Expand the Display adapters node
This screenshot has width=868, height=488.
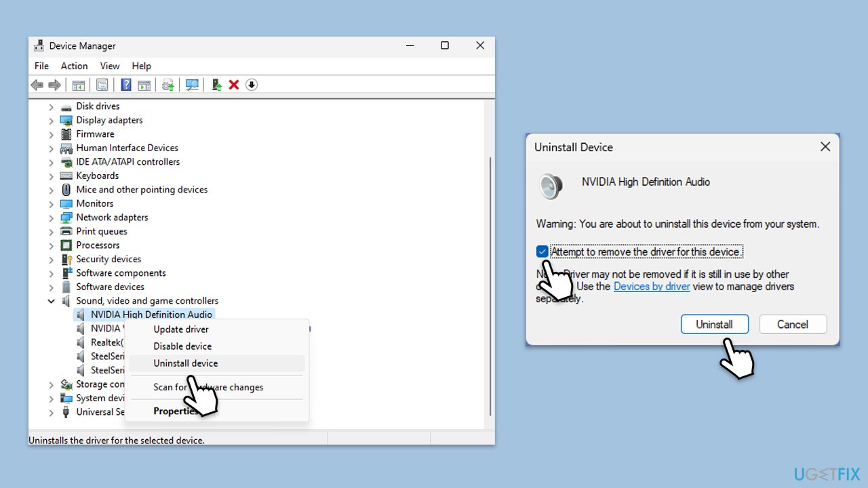[51, 120]
